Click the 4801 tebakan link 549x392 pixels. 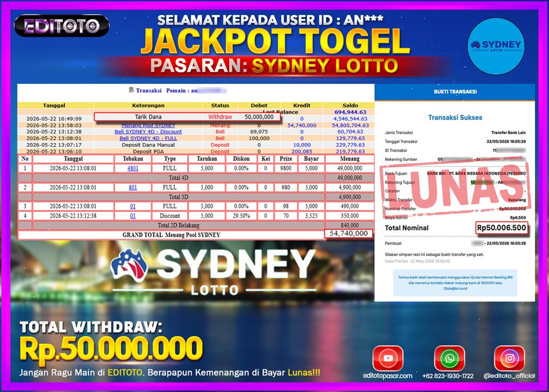(133, 169)
